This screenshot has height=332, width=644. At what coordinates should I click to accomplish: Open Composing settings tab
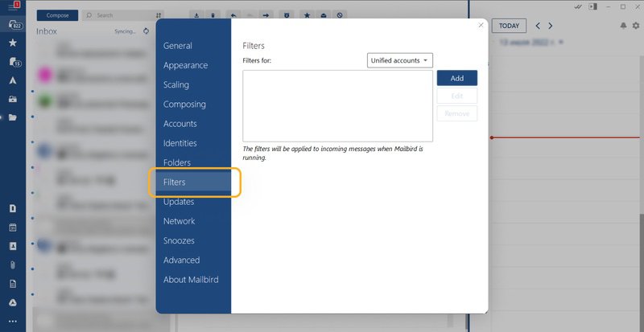(184, 105)
